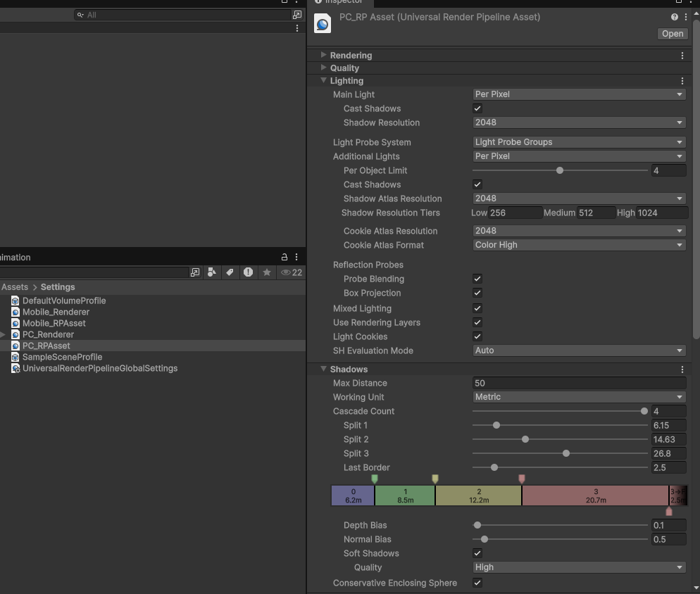Open the Shadows section three-dot menu
Screen dimensions: 700x594
pos(682,369)
